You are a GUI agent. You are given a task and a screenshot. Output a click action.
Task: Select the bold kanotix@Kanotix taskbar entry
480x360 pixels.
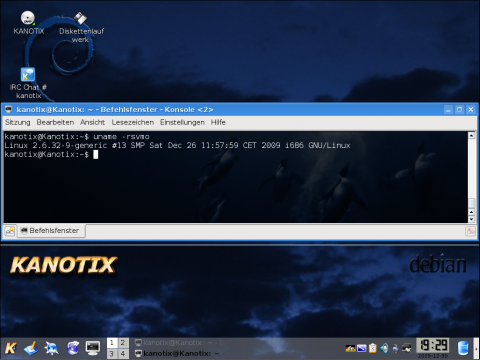tap(179, 353)
